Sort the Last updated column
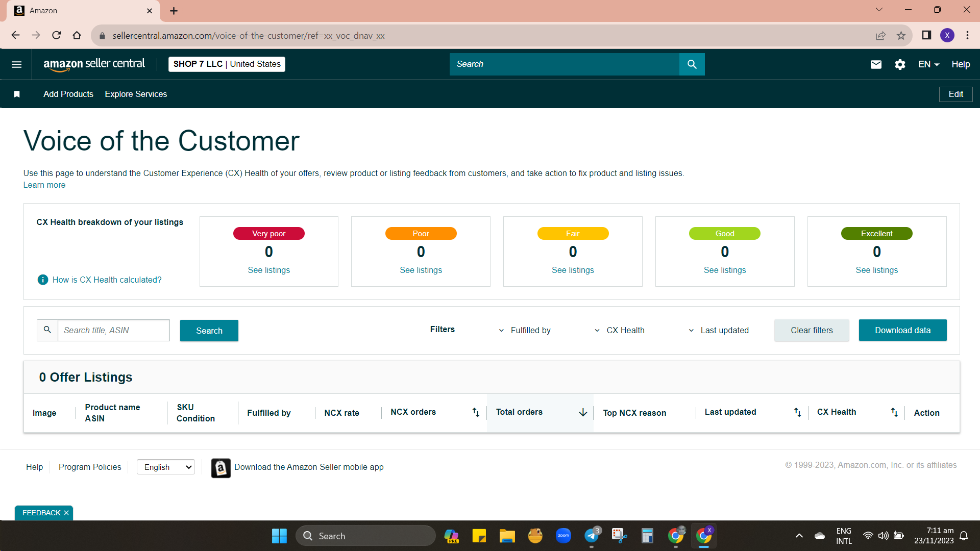 797,412
